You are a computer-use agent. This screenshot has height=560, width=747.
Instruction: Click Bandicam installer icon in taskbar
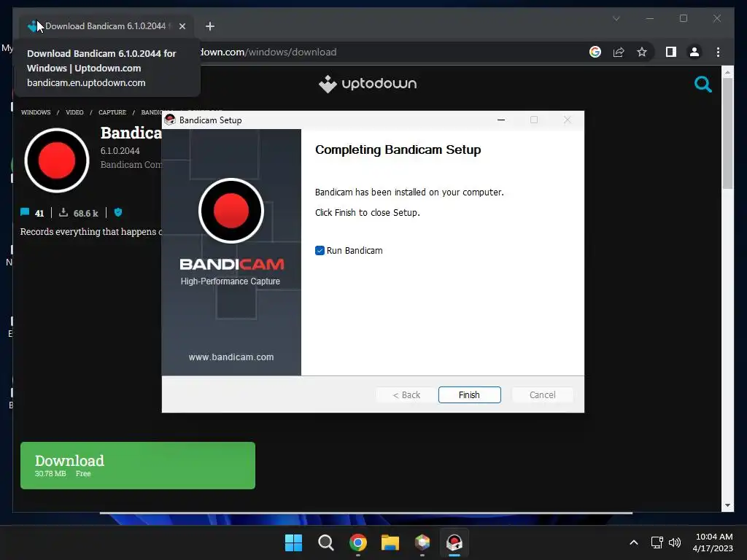[454, 542]
